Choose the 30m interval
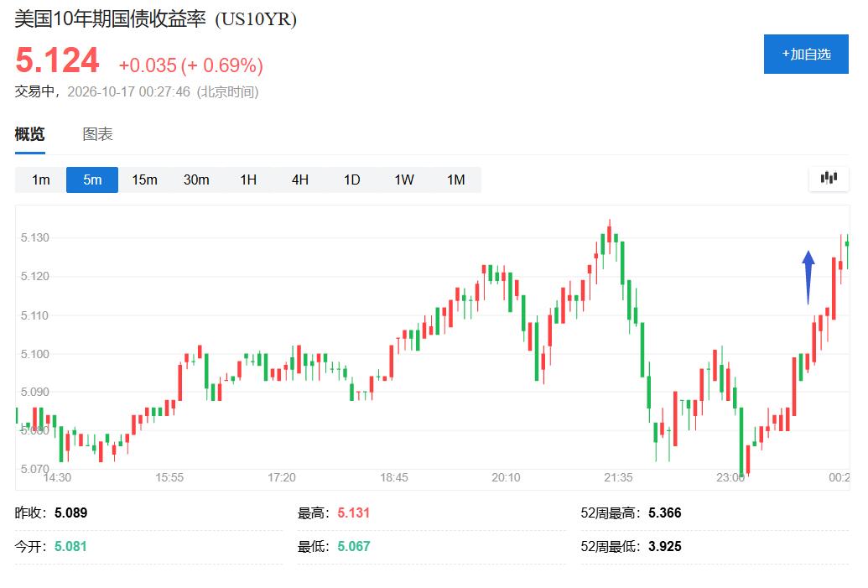Viewport: 868px width, 588px height. click(196, 180)
